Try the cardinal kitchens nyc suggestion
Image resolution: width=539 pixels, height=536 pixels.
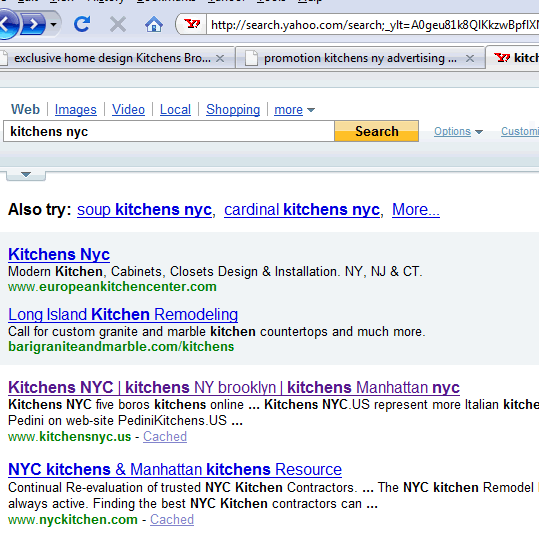[x=302, y=210]
